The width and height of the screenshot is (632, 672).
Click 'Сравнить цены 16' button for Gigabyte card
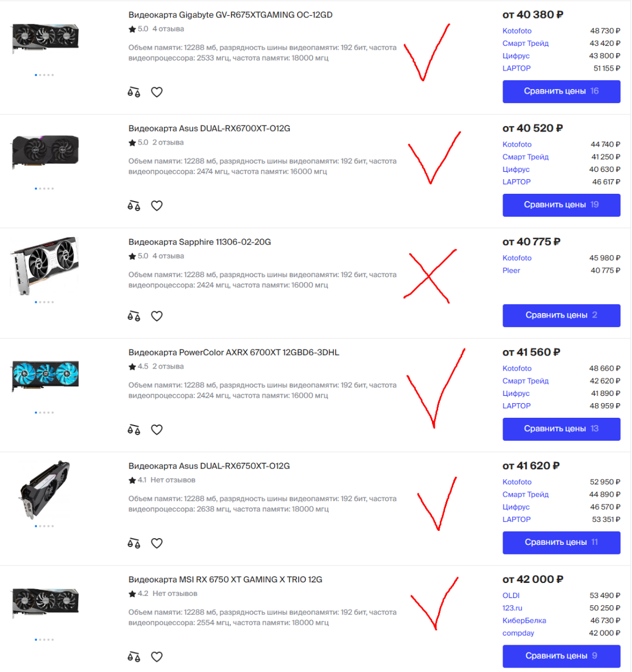561,91
